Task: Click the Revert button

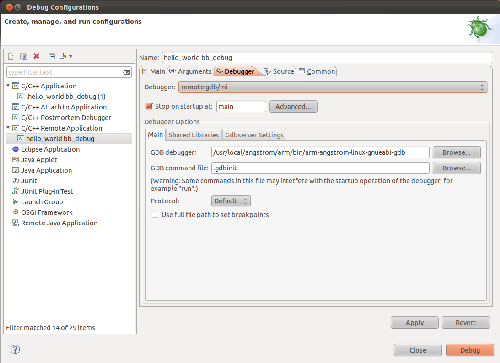Action: point(466,322)
